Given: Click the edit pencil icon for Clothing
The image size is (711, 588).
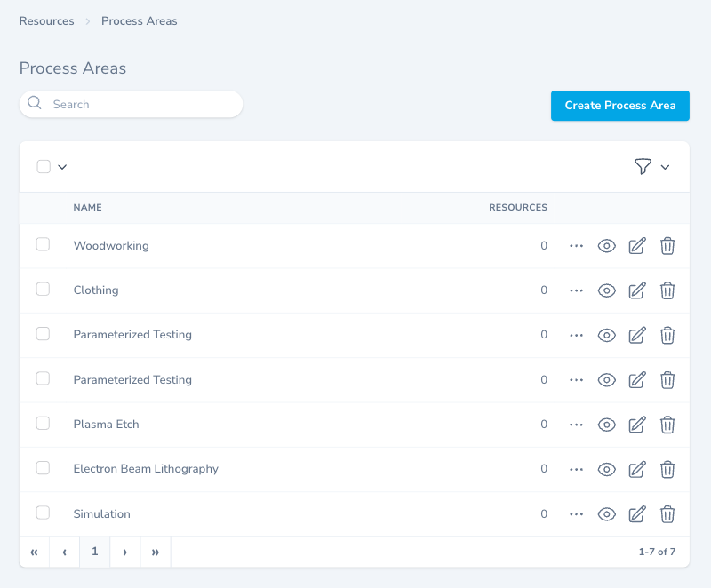Looking at the screenshot, I should coord(637,290).
